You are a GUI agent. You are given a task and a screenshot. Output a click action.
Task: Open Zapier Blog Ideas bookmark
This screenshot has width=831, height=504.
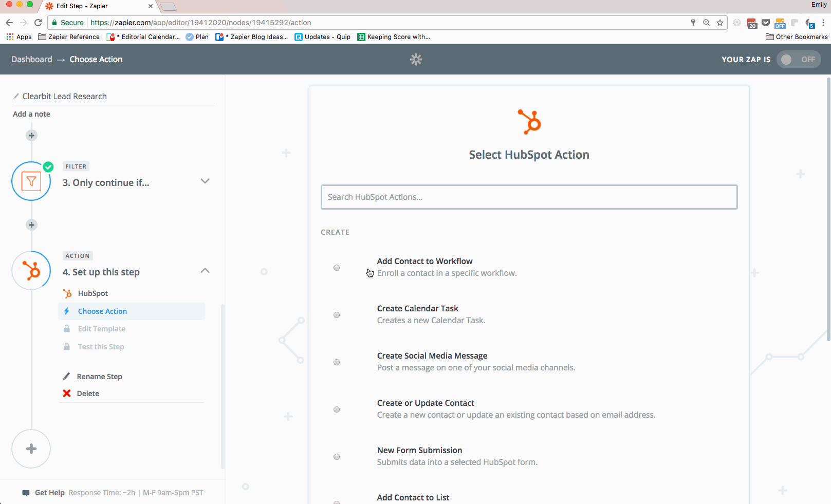click(x=252, y=37)
